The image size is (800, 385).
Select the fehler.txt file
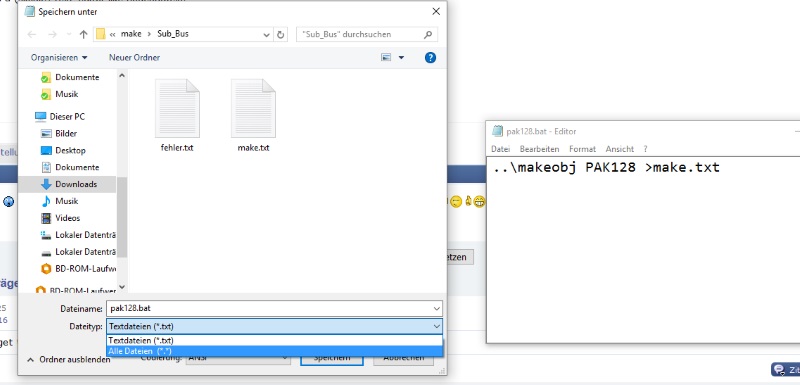177,116
